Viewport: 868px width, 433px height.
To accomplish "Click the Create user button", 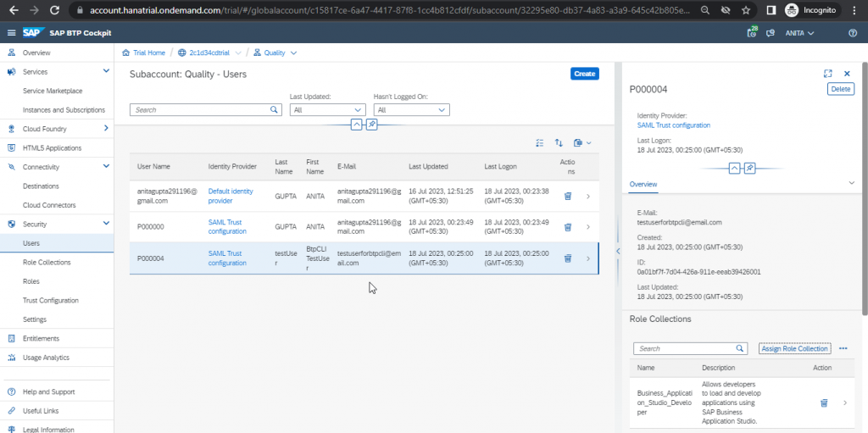I will [585, 74].
